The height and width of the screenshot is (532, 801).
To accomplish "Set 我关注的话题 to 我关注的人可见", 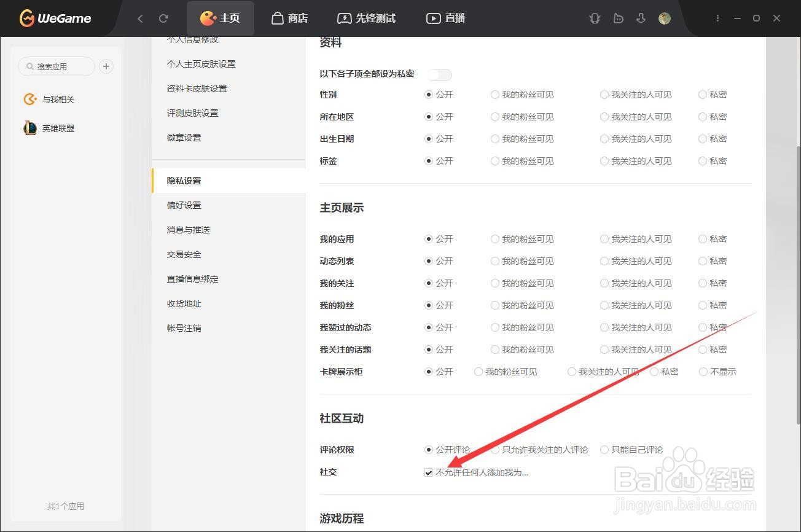I will click(x=604, y=350).
